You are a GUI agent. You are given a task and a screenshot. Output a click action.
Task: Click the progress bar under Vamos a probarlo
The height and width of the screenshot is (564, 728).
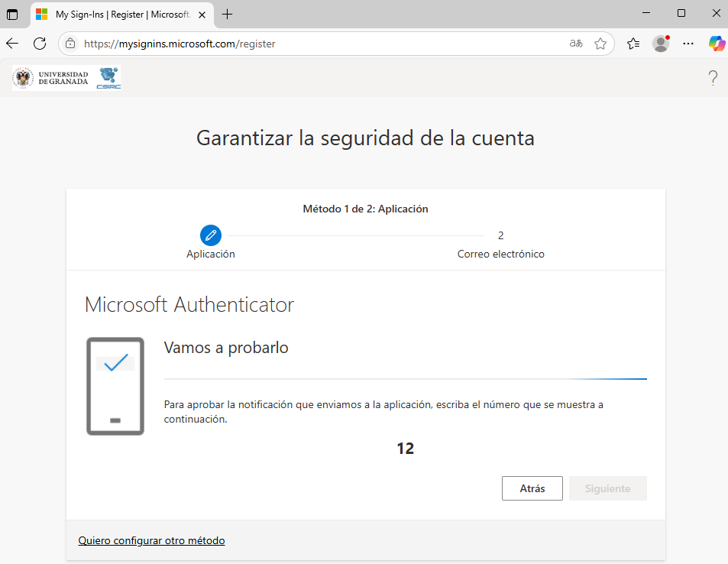tap(406, 379)
